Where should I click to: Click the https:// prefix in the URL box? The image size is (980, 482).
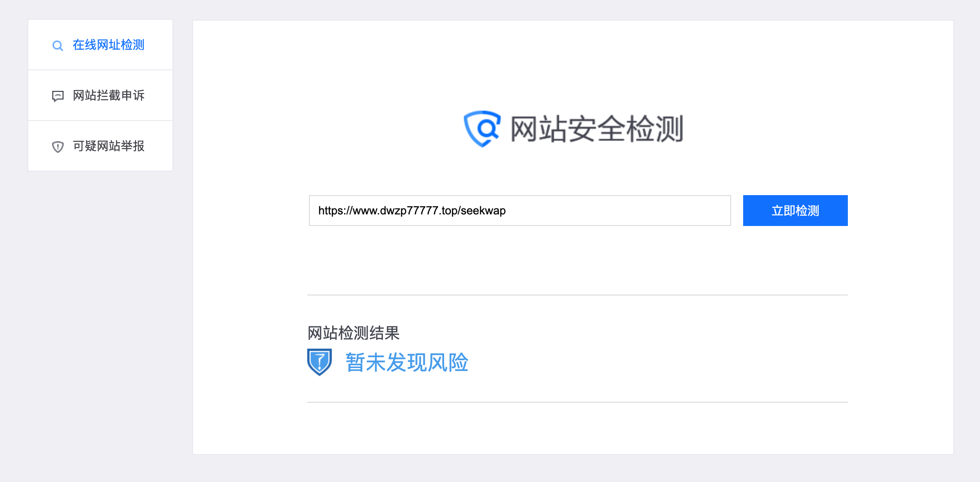coord(335,211)
